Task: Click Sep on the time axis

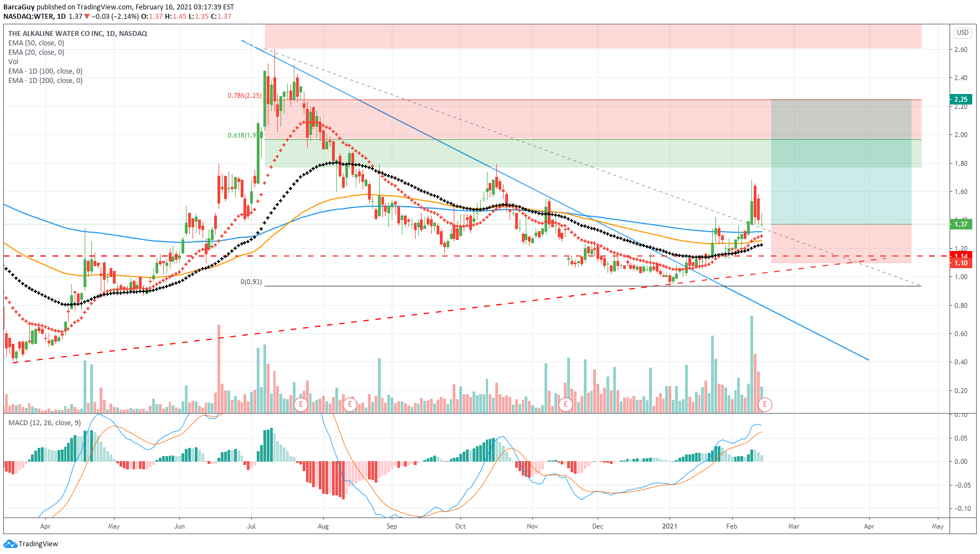Action: point(392,526)
